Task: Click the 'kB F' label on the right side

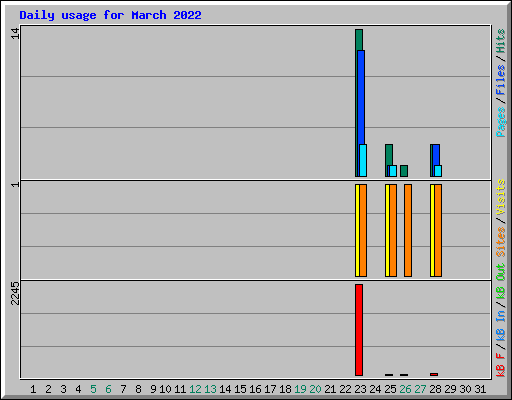Action: pyautogui.click(x=501, y=365)
